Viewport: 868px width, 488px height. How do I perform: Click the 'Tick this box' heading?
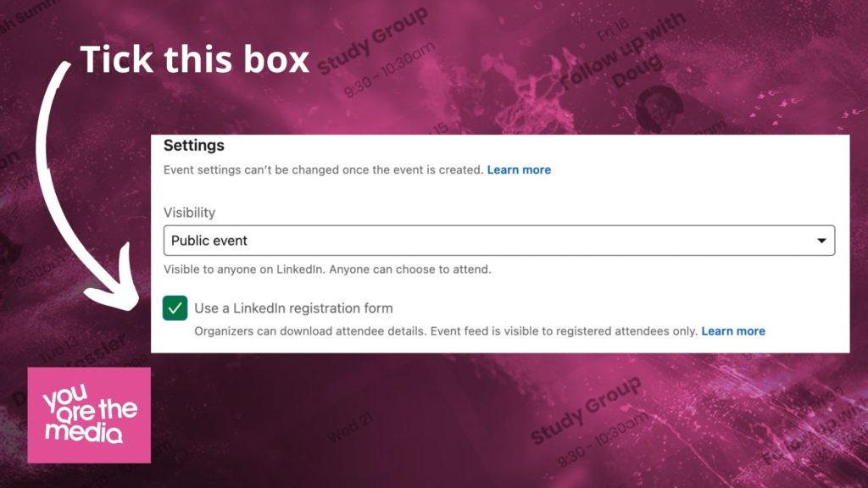tap(194, 58)
